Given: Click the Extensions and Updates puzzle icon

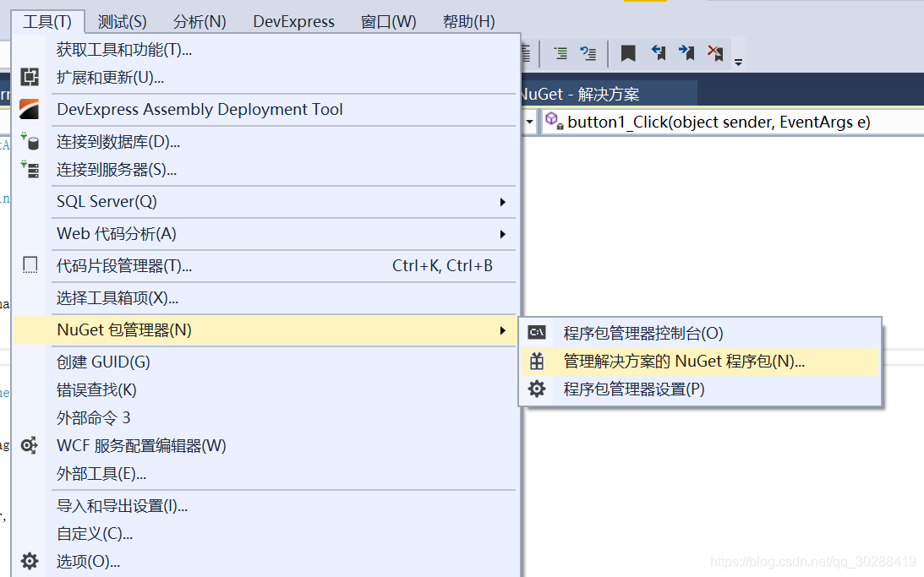Looking at the screenshot, I should [x=30, y=77].
